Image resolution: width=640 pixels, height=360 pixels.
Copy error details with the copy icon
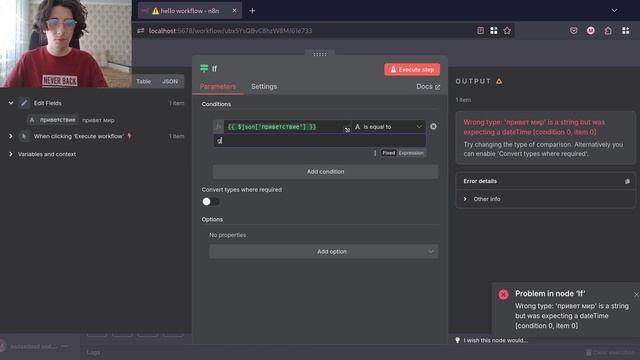point(627,181)
